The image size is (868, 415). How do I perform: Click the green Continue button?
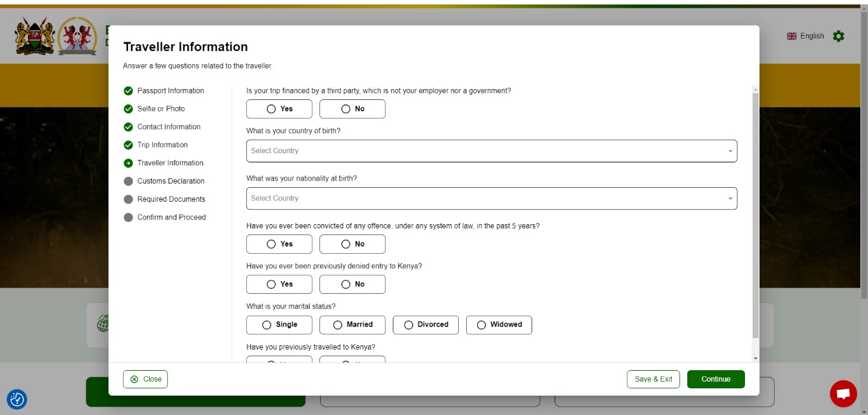715,379
